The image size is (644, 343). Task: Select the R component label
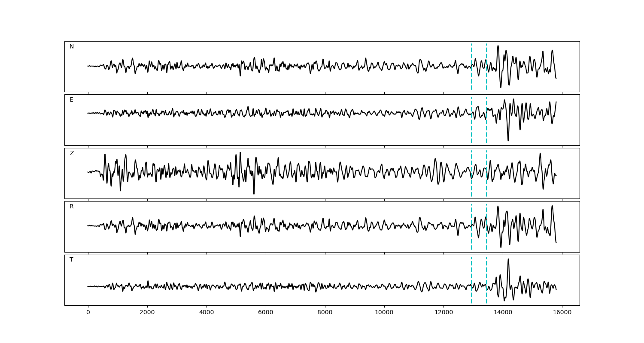tap(72, 207)
